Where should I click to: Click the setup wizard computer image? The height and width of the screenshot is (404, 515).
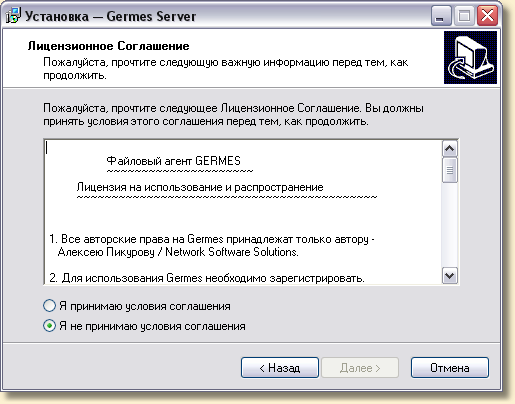pos(470,57)
